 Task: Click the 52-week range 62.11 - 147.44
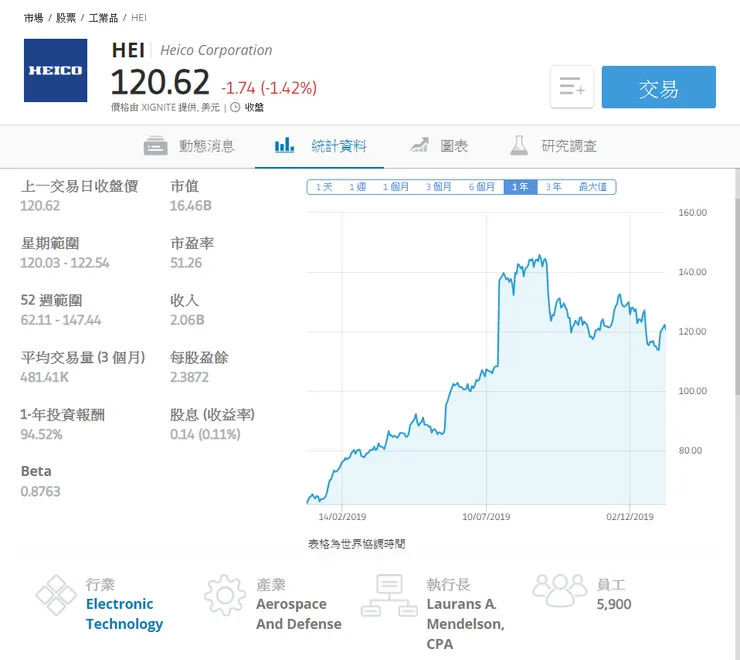pos(61,320)
